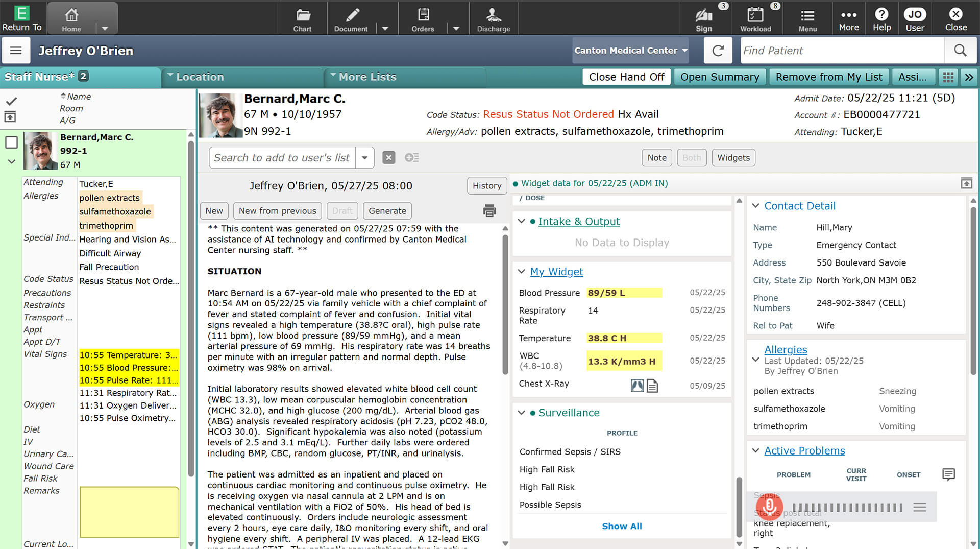Screen dimensions: 980x549
Task: Collapse the Bernard,Marc patient row chevron
Action: click(12, 162)
